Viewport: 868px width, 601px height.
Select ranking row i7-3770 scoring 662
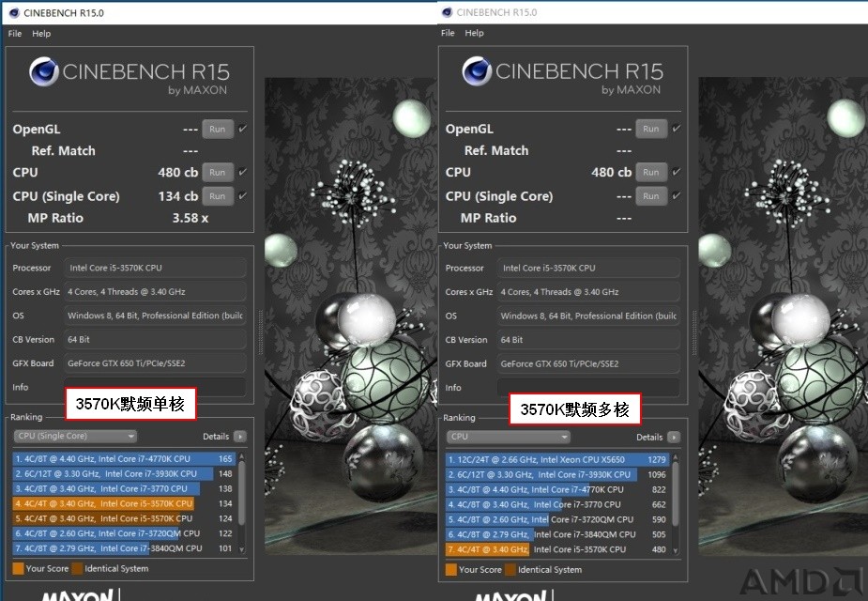558,504
